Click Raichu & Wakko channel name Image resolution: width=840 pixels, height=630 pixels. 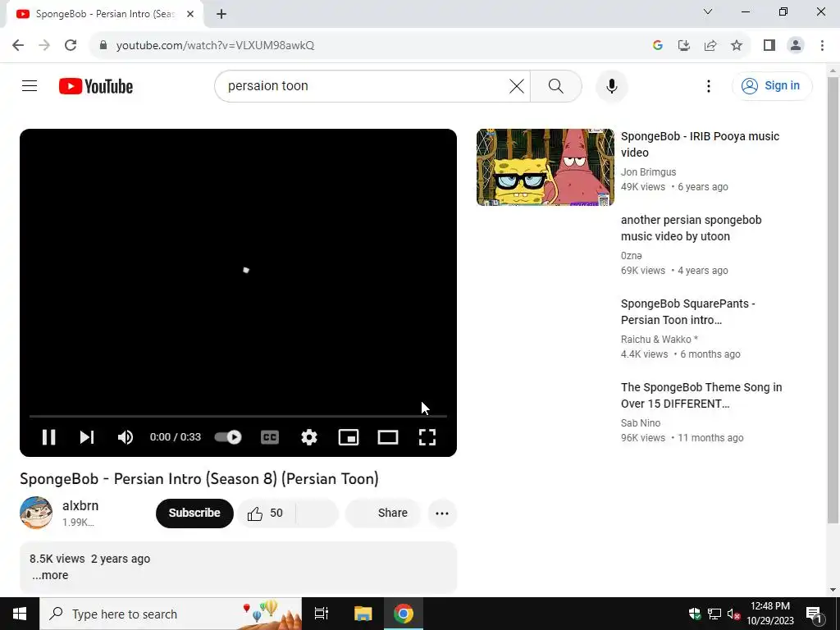660,339
